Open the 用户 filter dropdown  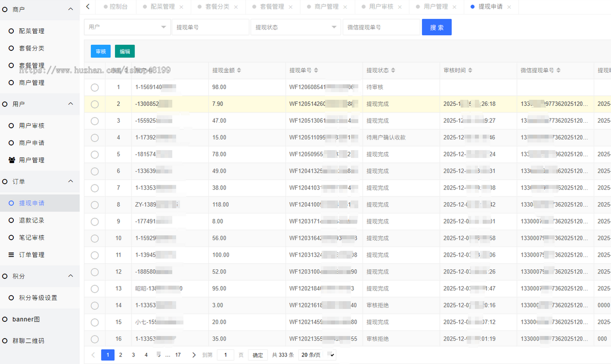click(x=127, y=27)
